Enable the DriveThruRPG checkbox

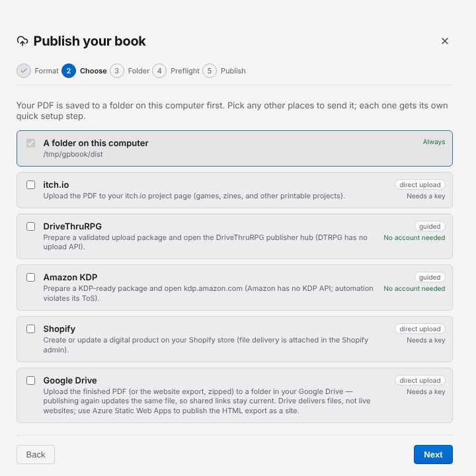click(x=30, y=226)
